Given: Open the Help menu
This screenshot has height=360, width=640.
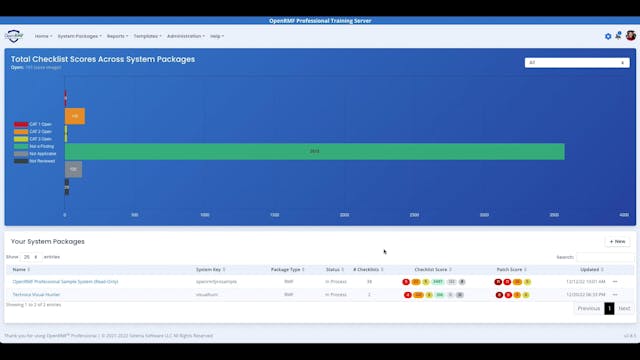Looking at the screenshot, I should coord(217,36).
